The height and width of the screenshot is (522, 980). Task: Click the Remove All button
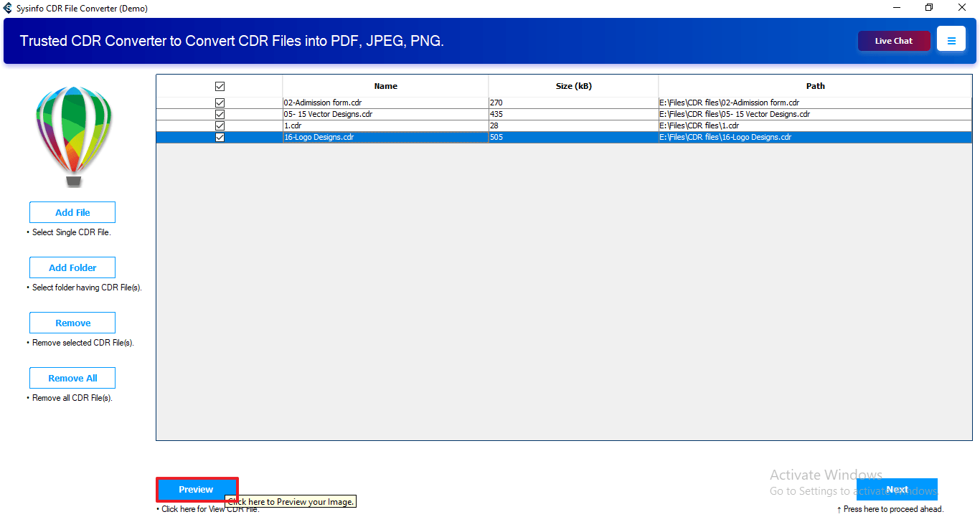tap(72, 378)
